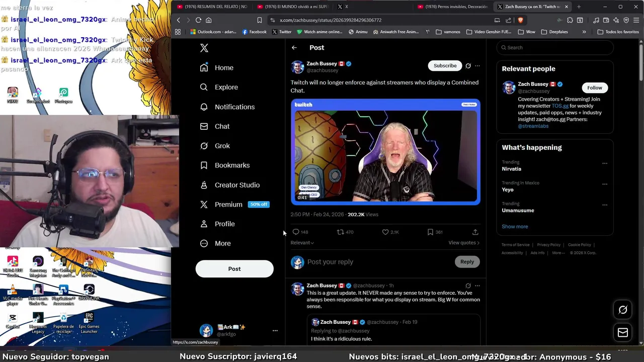
Task: Open account options next to Ark profile
Action: (x=275, y=330)
